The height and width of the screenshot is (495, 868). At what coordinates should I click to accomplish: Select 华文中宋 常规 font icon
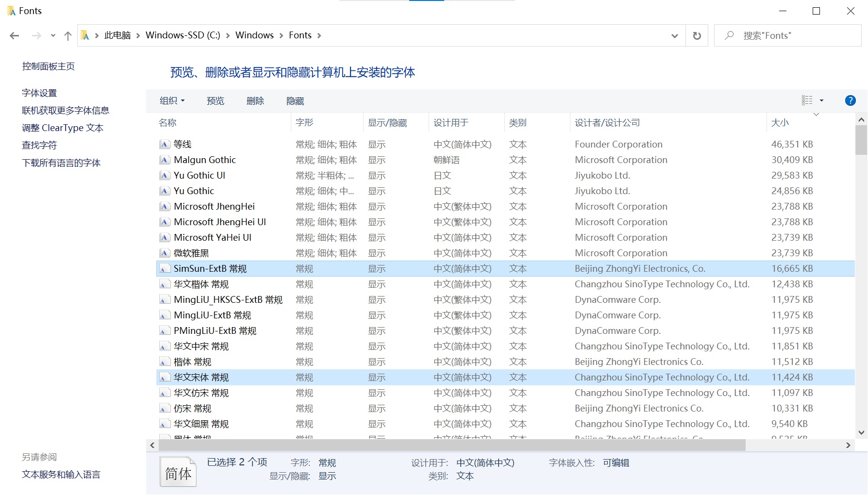click(165, 346)
